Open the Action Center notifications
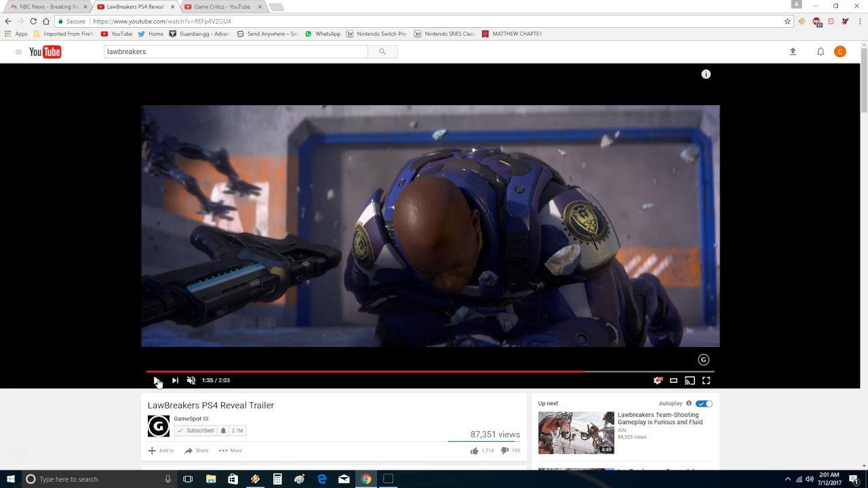The image size is (868, 488). tap(854, 479)
